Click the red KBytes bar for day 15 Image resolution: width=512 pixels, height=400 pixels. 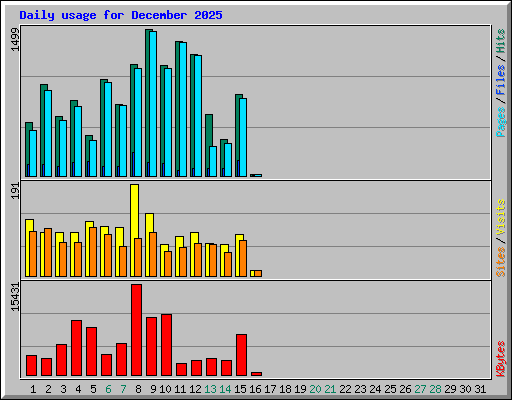click(241, 355)
